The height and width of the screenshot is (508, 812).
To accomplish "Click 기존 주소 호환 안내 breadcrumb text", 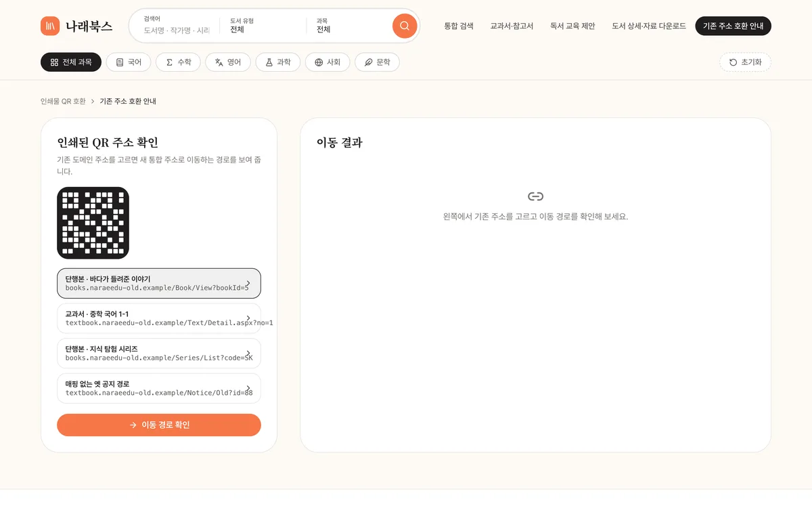I will click(128, 102).
